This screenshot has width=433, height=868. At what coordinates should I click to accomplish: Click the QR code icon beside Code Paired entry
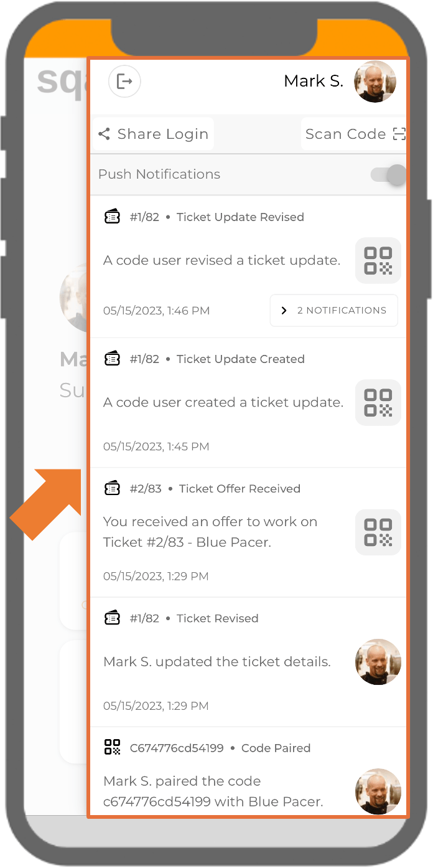point(112,747)
